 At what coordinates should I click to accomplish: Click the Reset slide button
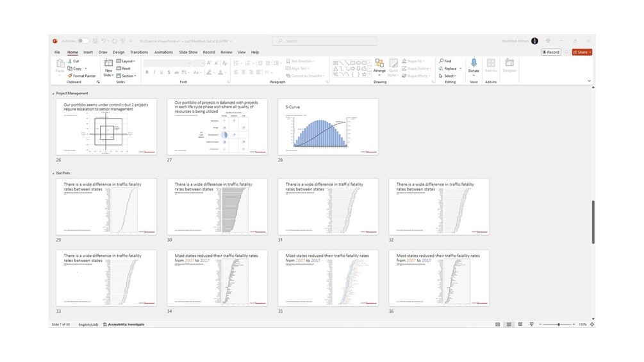pos(123,69)
